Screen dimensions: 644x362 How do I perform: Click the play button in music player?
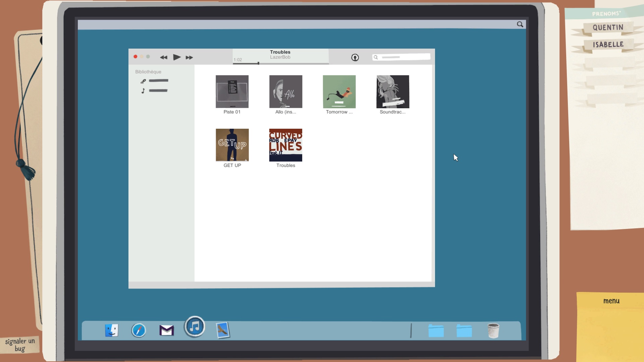[x=177, y=57]
